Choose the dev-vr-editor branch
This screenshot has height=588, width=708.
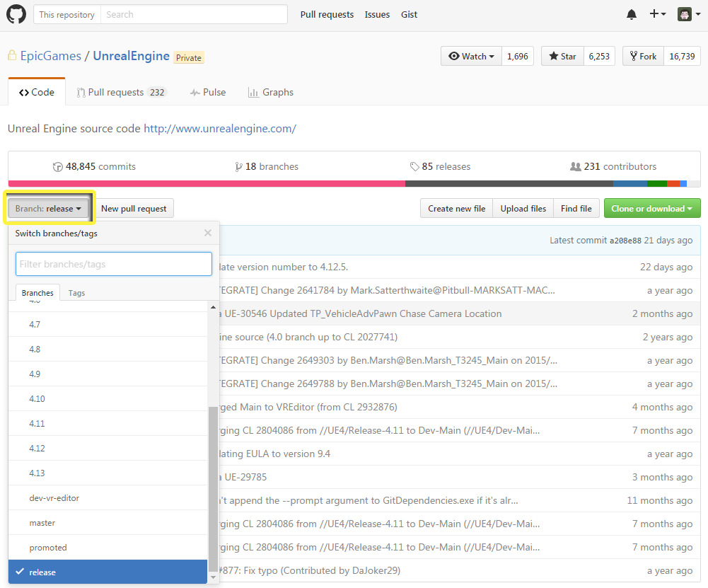[x=54, y=498]
